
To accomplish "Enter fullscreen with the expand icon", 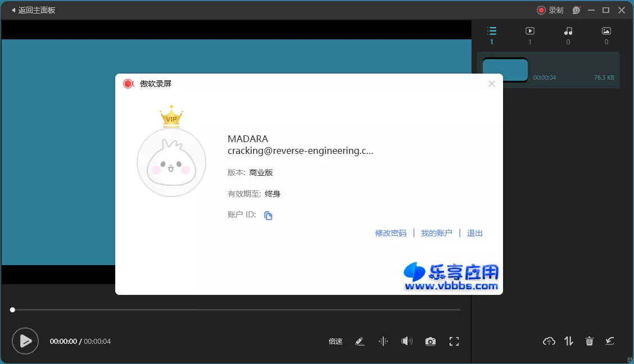I will click(x=454, y=341).
